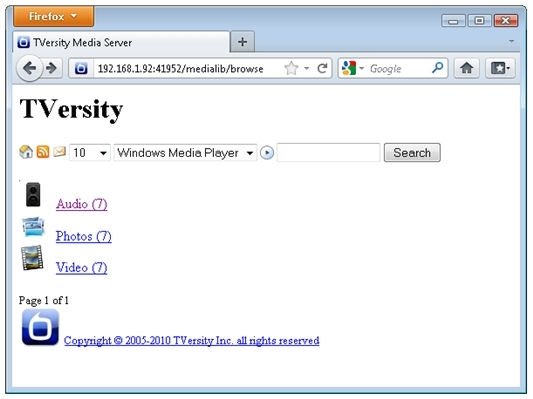Screen dimensions: 533x399
Task: Bookmark this page with the star icon
Action: pos(291,68)
